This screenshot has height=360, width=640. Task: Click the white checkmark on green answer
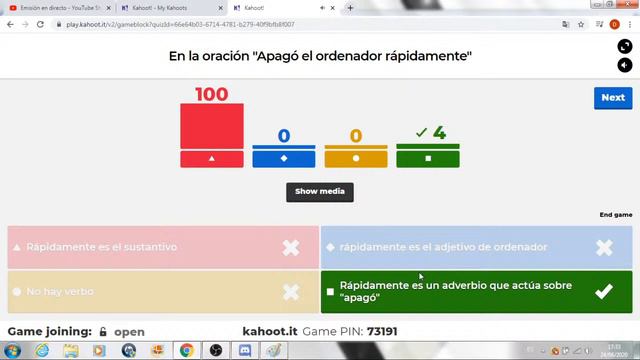tap(604, 291)
